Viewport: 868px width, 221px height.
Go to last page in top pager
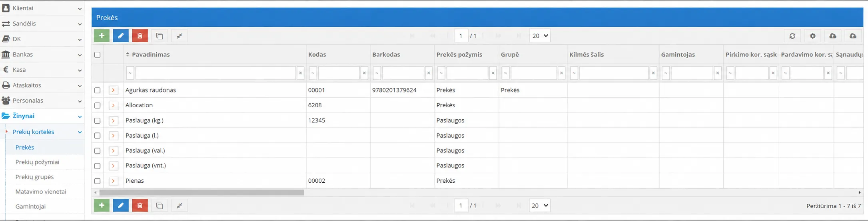pyautogui.click(x=519, y=36)
